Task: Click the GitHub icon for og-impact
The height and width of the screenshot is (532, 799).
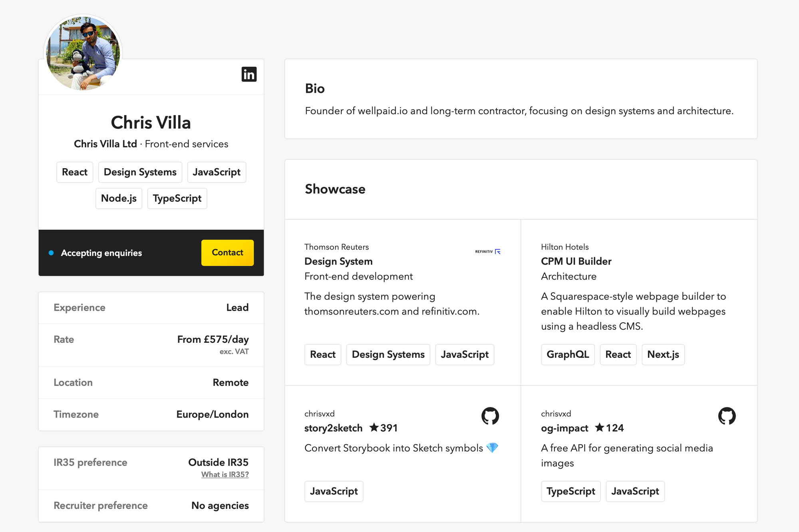Action: [x=727, y=416]
